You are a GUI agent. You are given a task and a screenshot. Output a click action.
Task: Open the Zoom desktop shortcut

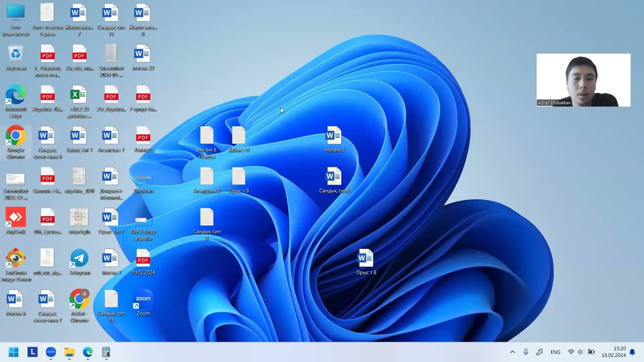143,303
